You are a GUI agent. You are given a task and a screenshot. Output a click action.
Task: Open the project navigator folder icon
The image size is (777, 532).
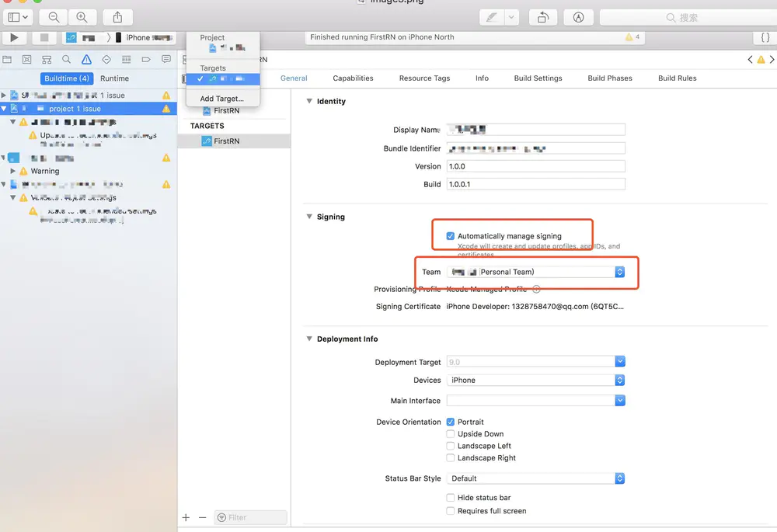coord(7,60)
